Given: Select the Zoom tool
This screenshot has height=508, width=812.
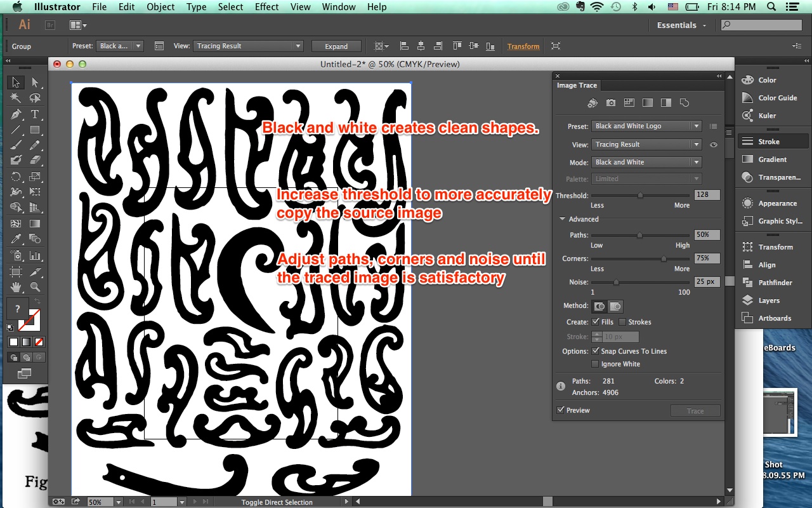Looking at the screenshot, I should [35, 287].
